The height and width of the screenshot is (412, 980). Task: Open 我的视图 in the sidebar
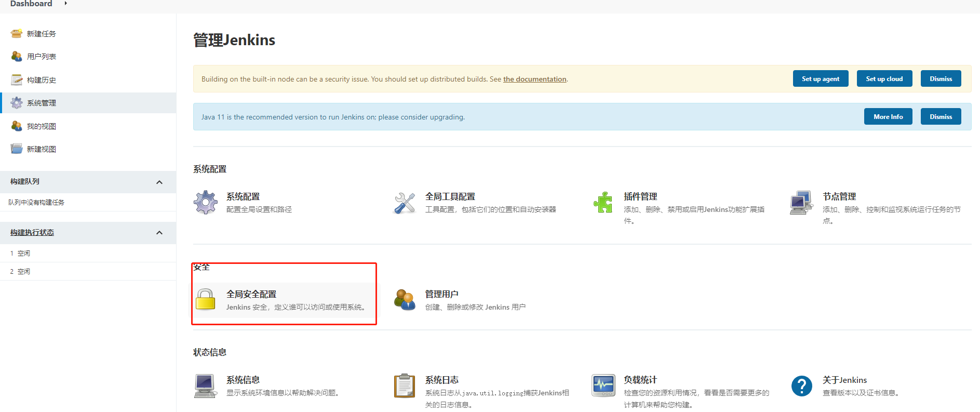42,126
